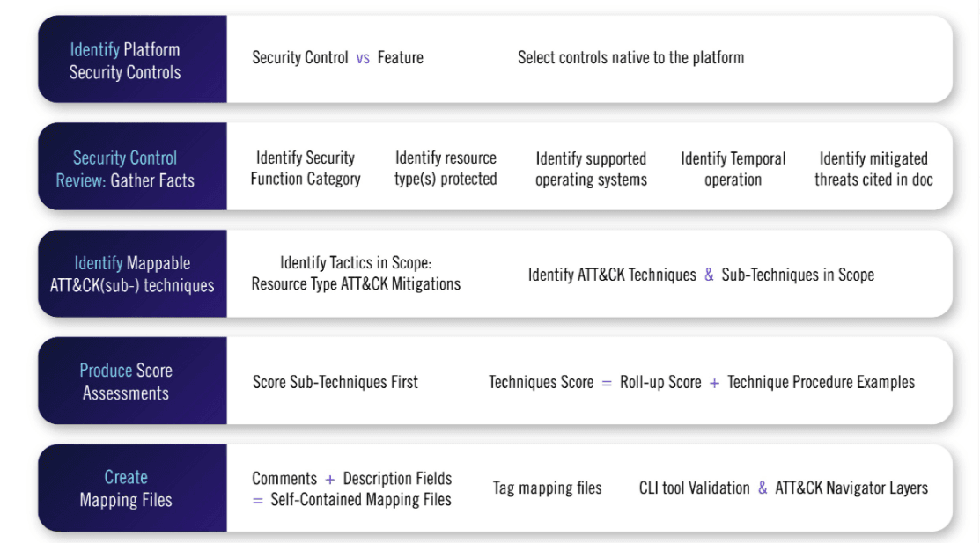Click 'Identify Tactics in Scope' text
The width and height of the screenshot is (980, 543).
pyautogui.click(x=354, y=262)
